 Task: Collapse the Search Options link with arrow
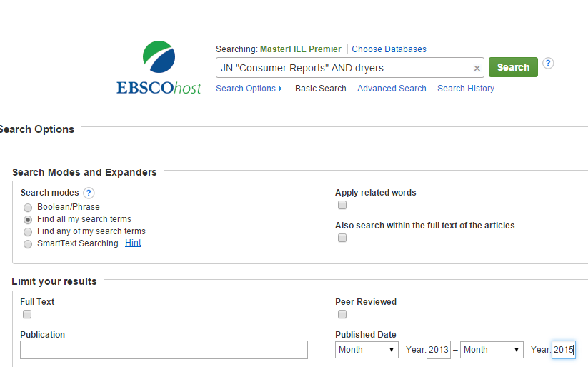coord(249,89)
